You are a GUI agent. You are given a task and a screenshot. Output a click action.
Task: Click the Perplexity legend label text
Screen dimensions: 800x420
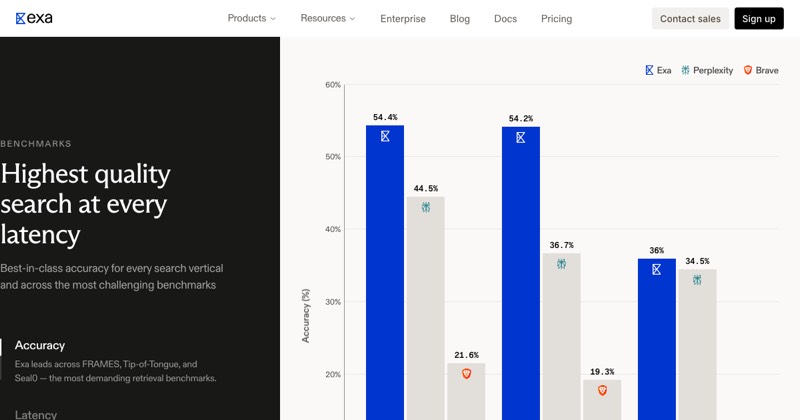tap(713, 70)
